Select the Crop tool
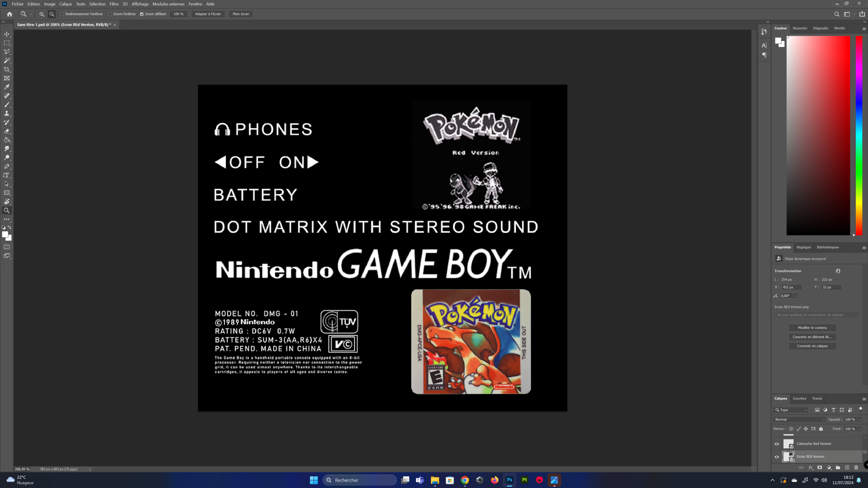 coord(7,69)
